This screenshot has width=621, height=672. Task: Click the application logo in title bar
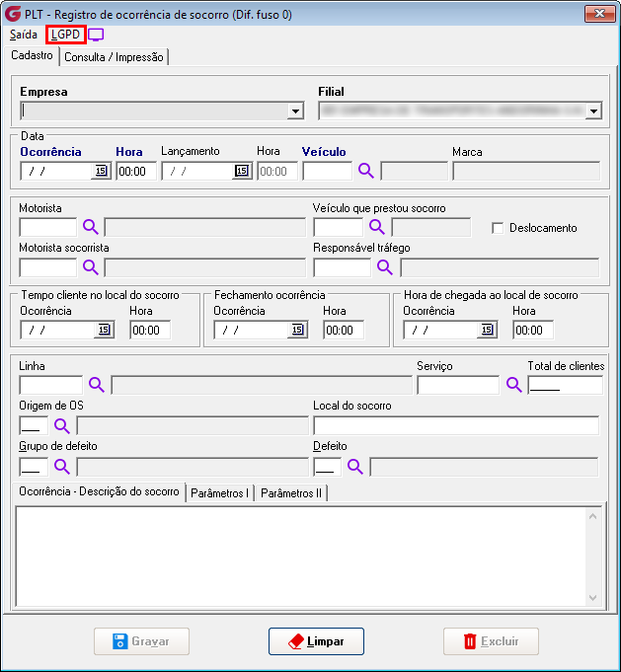13,14
